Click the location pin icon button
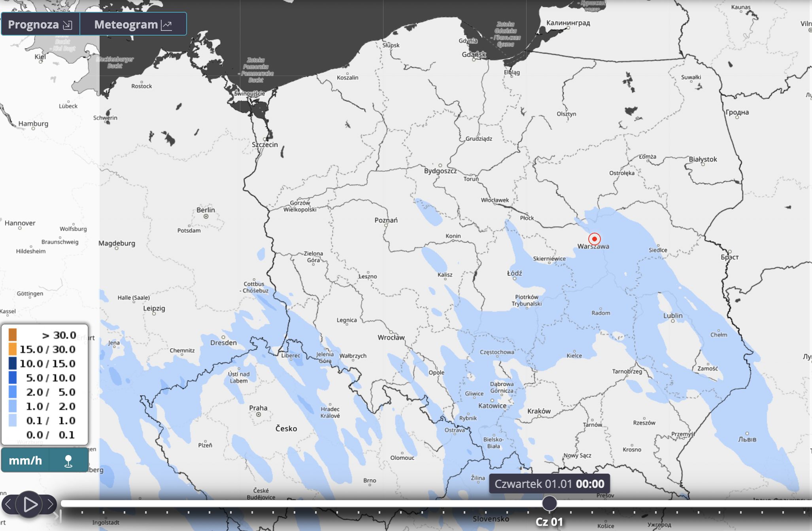 tap(68, 461)
